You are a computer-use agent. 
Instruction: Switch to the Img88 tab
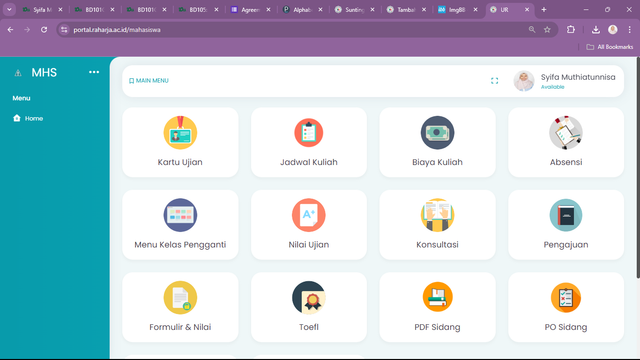click(457, 9)
